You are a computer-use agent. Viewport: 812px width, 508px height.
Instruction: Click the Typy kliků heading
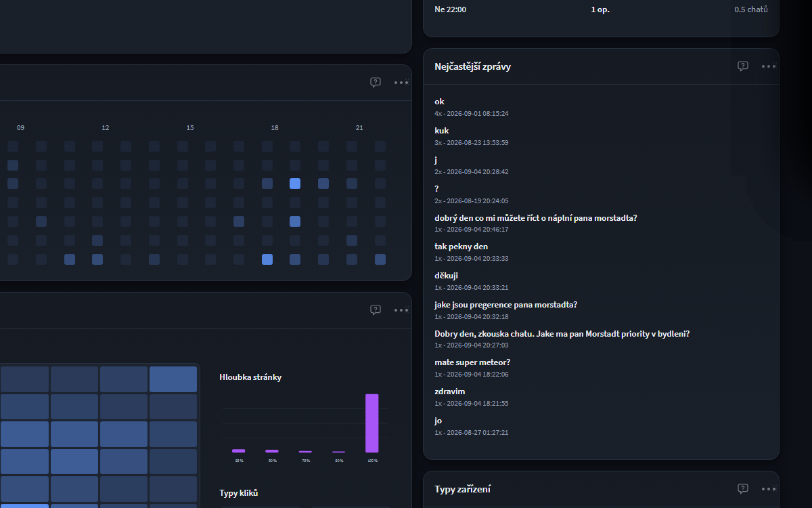coord(239,493)
